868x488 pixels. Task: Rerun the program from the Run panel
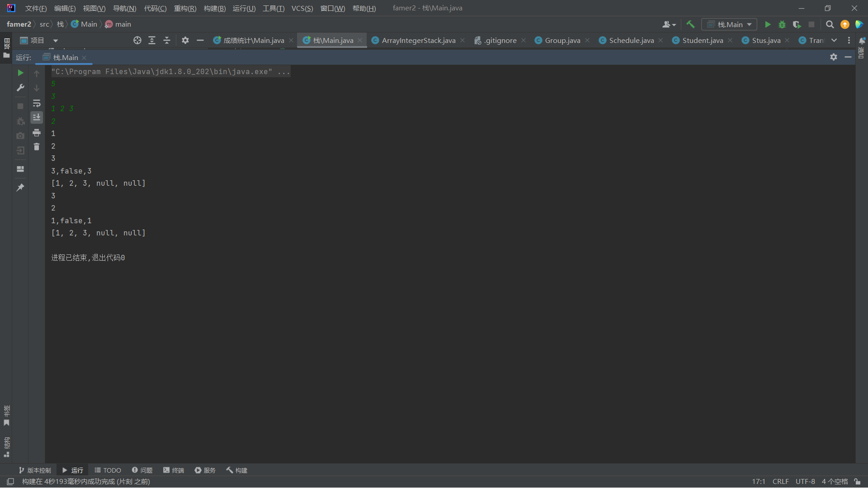pos(20,73)
